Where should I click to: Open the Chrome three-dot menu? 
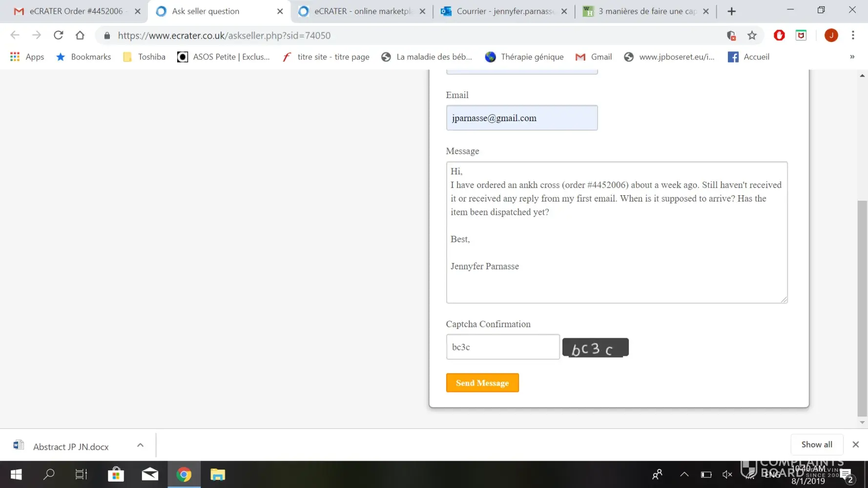[853, 35]
